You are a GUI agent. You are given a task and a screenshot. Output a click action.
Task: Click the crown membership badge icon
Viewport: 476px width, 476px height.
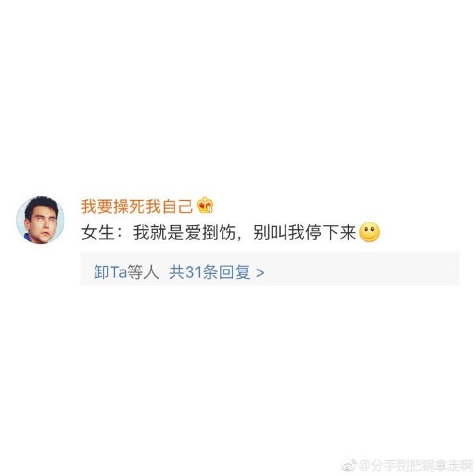pyautogui.click(x=205, y=205)
